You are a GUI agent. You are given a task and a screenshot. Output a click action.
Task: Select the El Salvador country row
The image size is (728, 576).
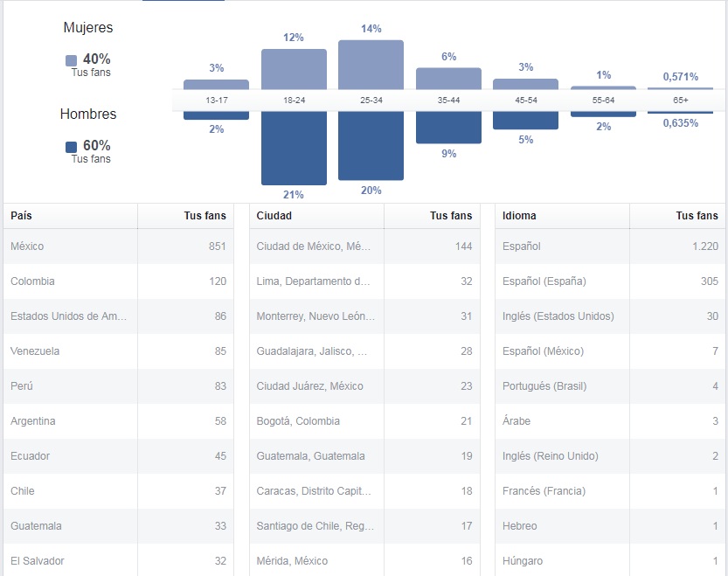click(118, 560)
